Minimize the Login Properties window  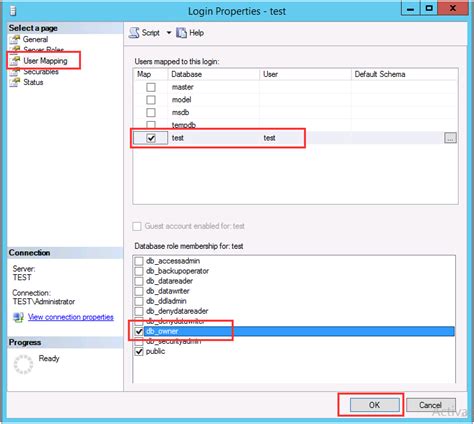[x=411, y=9]
